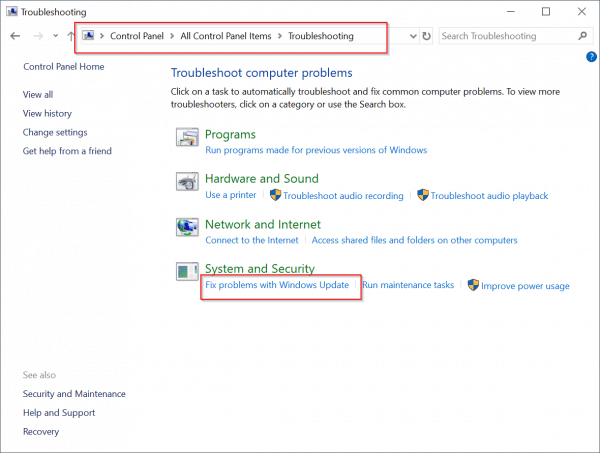Click the Back arrow navigation button

coord(14,36)
